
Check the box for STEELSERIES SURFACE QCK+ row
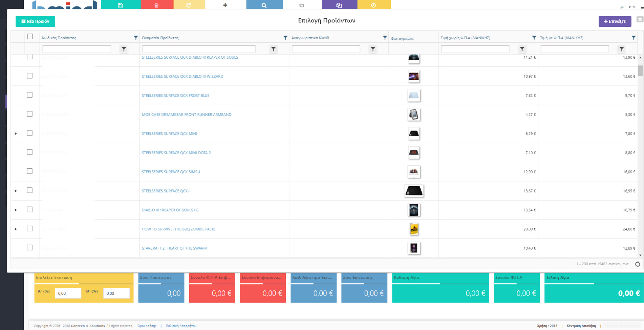30,190
